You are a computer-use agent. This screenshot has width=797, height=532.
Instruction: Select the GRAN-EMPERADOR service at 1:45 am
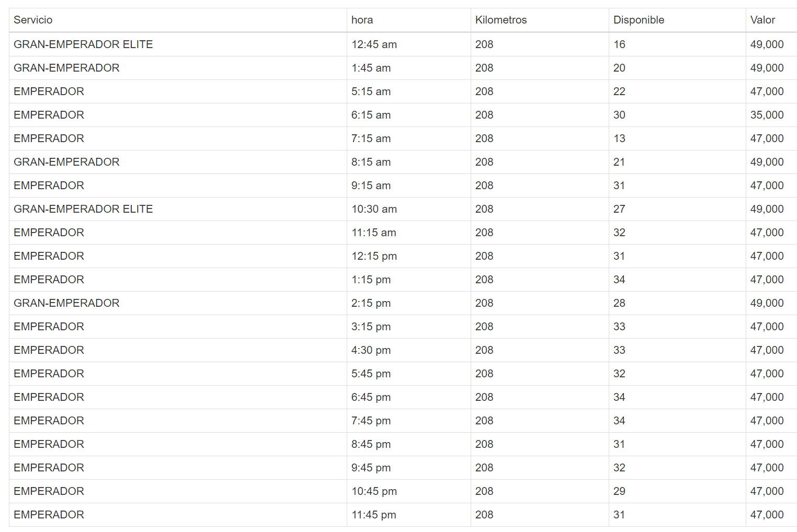[66, 68]
